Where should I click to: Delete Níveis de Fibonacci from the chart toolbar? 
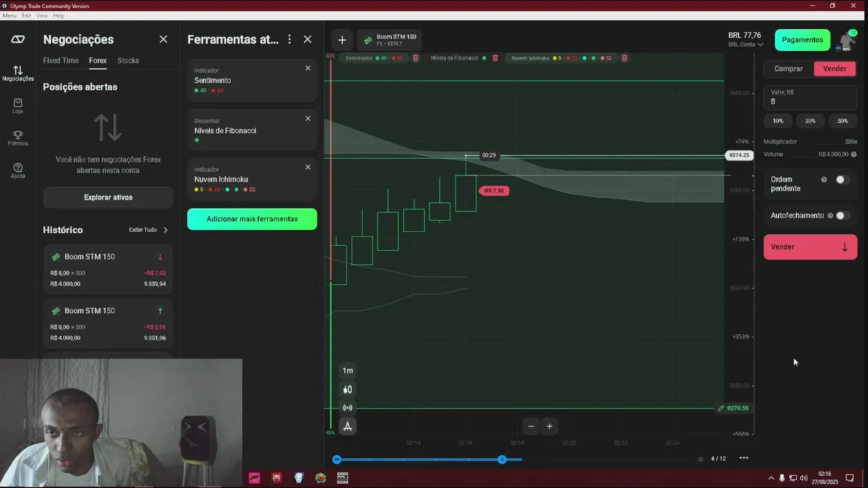click(495, 58)
